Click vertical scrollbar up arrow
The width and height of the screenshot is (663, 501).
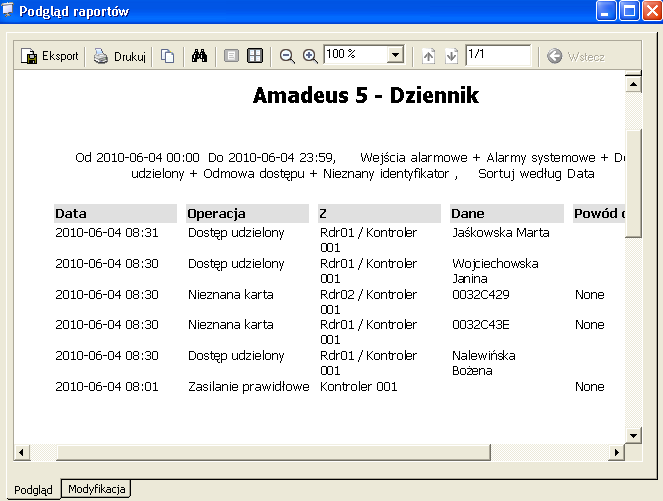[633, 84]
